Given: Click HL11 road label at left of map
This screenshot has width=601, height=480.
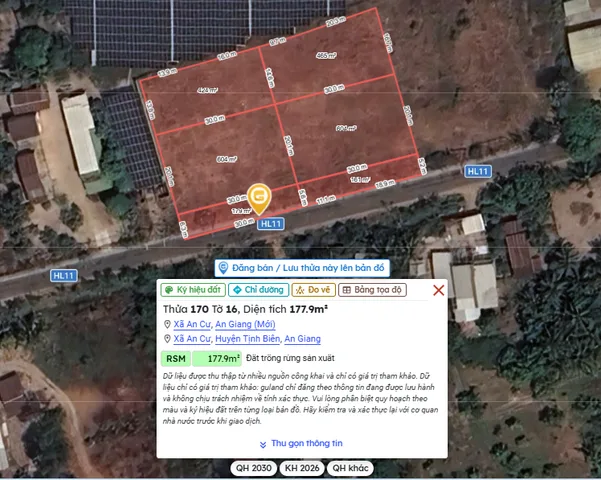Looking at the screenshot, I should [x=64, y=276].
